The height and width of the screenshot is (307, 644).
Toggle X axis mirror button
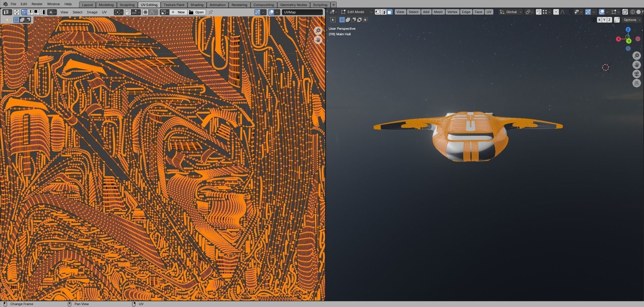pyautogui.click(x=599, y=20)
